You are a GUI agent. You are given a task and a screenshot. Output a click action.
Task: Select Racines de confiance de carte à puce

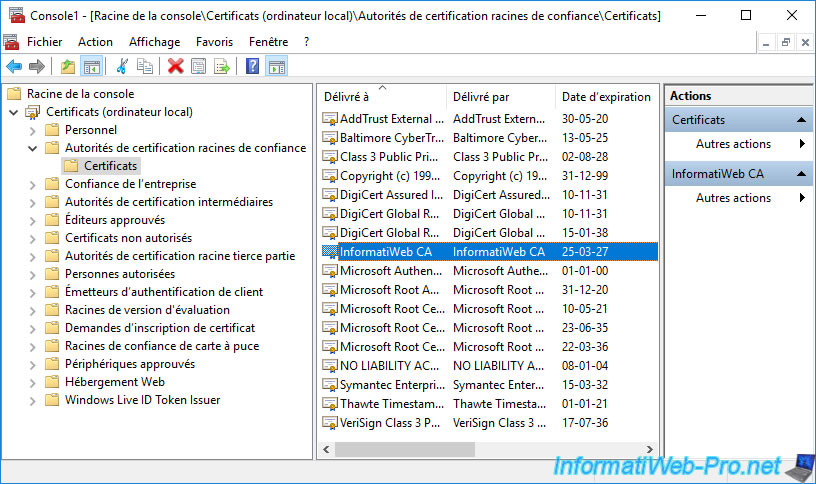click(162, 346)
